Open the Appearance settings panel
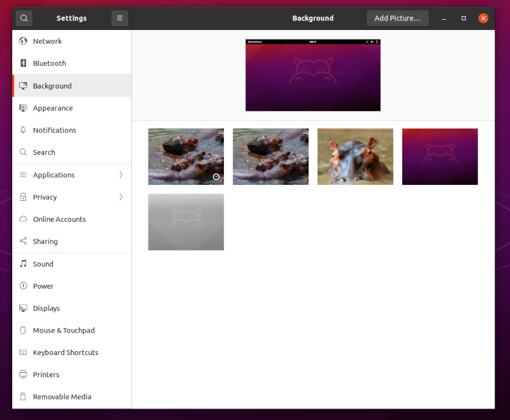 [53, 108]
